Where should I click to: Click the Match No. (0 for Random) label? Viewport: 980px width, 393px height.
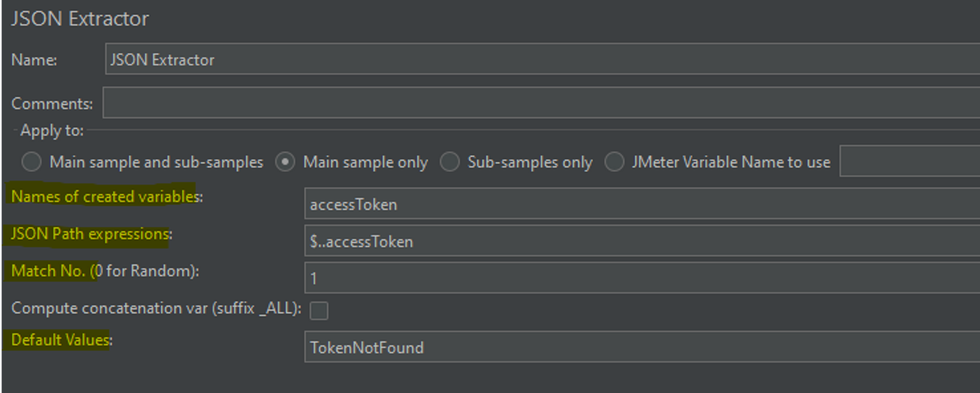click(105, 271)
